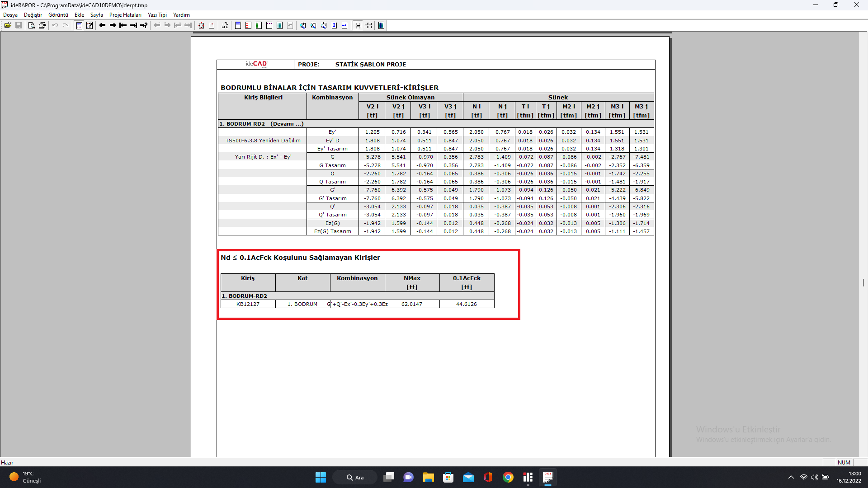Click the purple top page layout icon
868x488 pixels.
click(269, 25)
